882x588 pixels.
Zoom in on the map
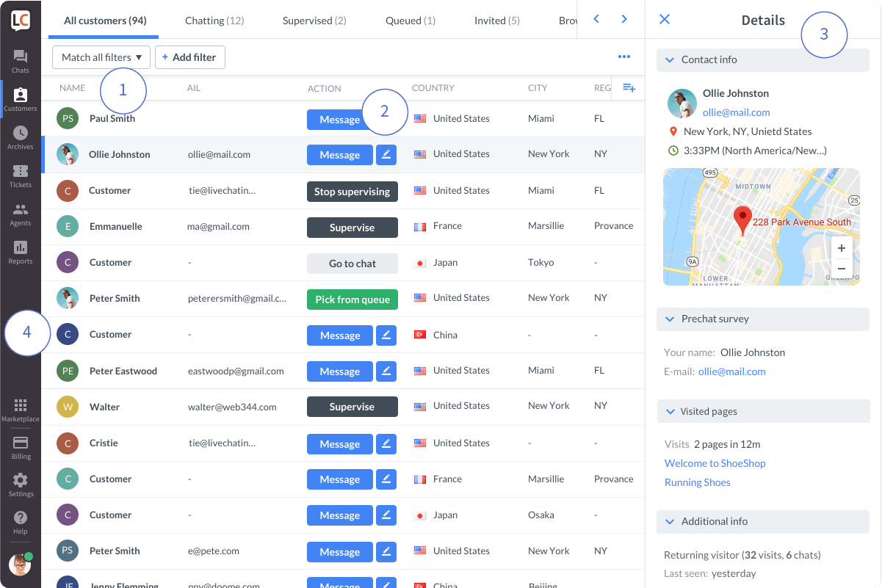pyautogui.click(x=842, y=248)
